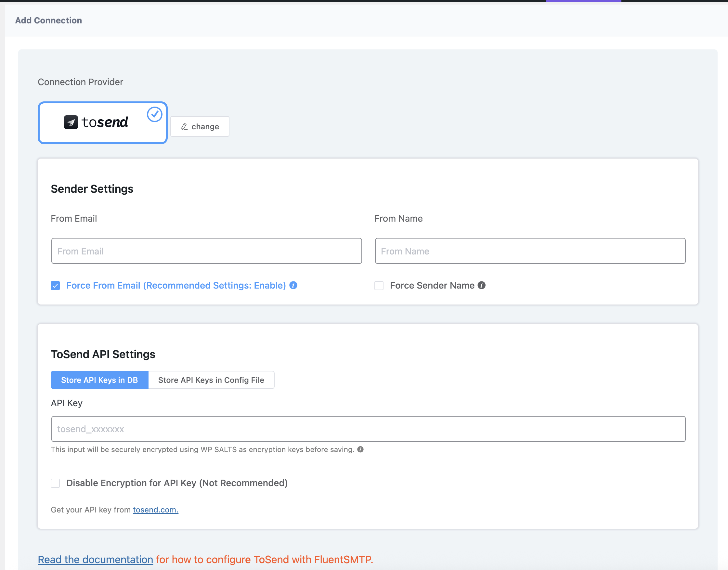This screenshot has width=728, height=570.
Task: Switch to Store API Keys in Config File
Action: pos(211,380)
